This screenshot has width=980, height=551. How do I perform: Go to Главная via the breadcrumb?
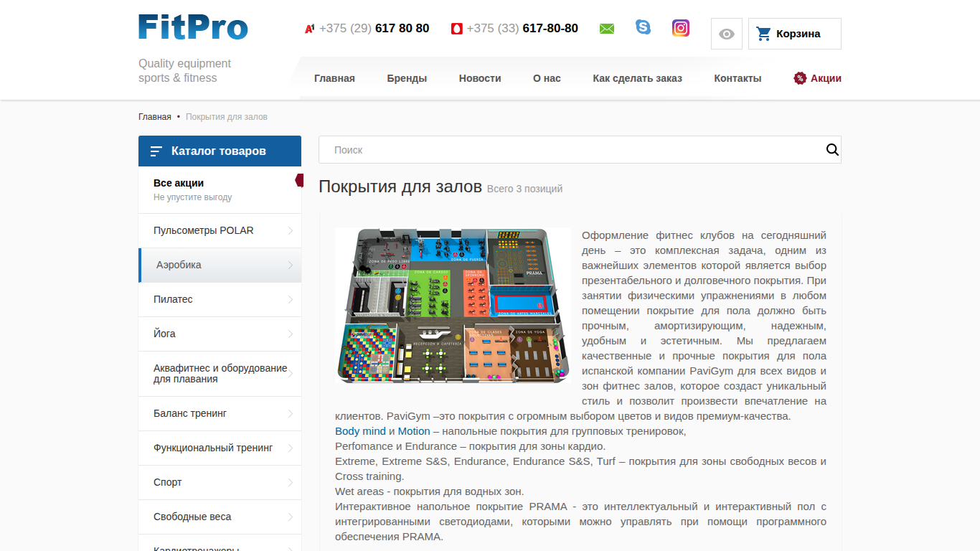pyautogui.click(x=155, y=117)
